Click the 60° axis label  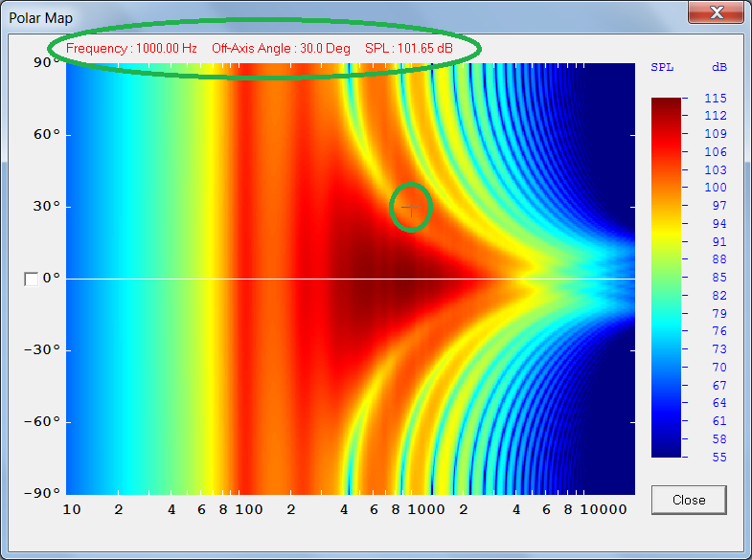pos(47,135)
